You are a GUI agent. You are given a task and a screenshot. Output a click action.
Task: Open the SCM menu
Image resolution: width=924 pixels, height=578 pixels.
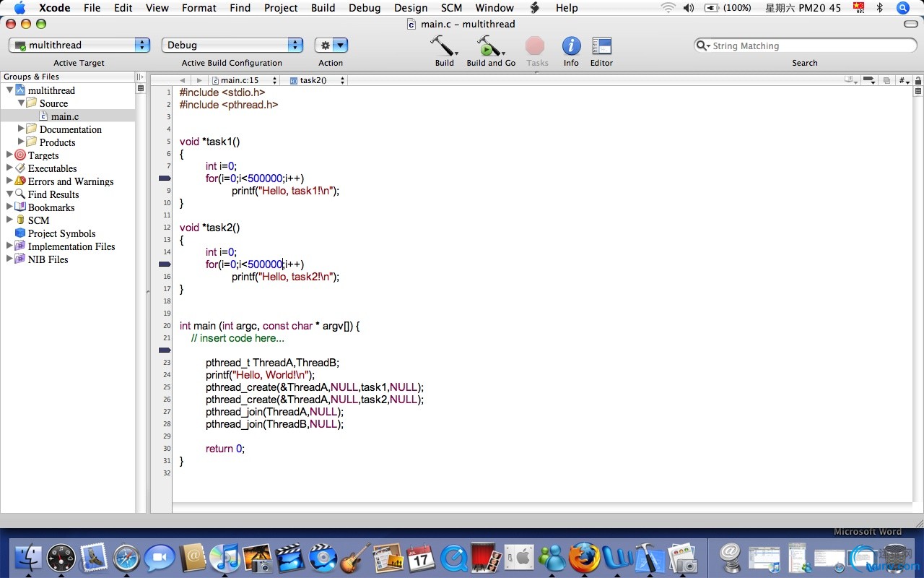pos(451,8)
